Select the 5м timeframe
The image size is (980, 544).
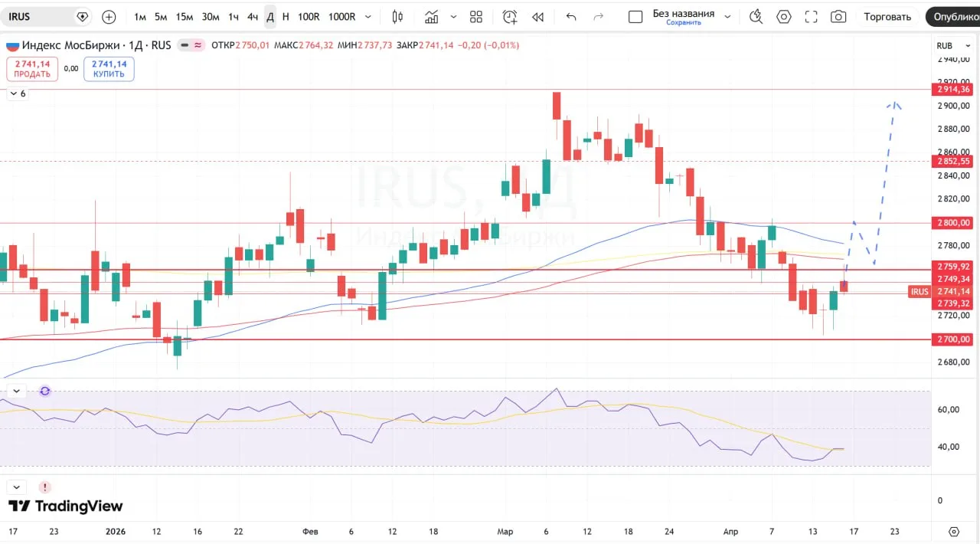point(161,16)
